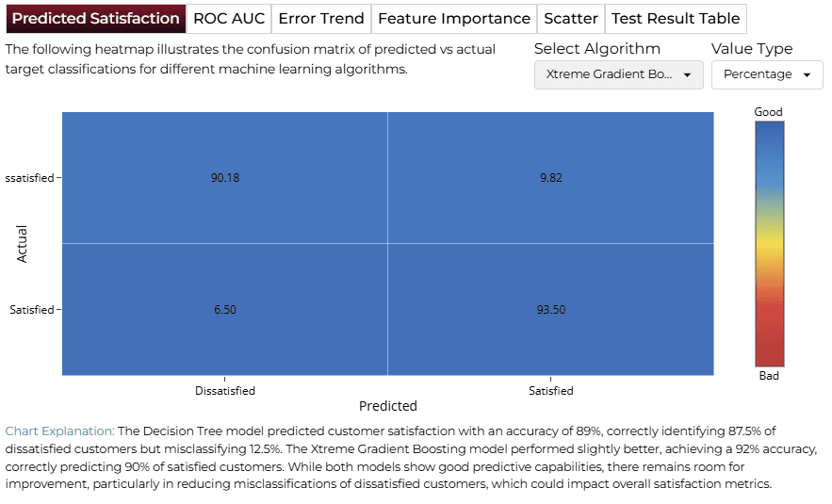Select the 9.82 heatmap cell
This screenshot has height=504, width=832.
pyautogui.click(x=551, y=178)
